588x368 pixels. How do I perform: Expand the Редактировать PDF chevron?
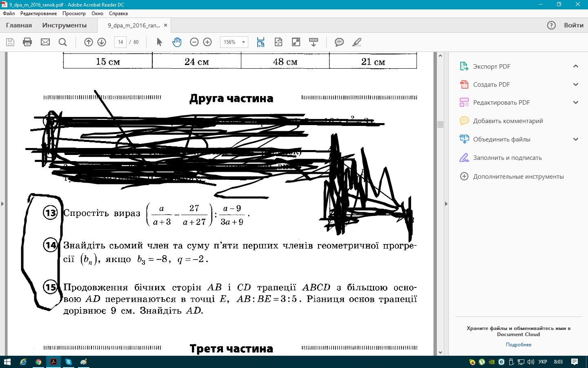pyautogui.click(x=576, y=103)
